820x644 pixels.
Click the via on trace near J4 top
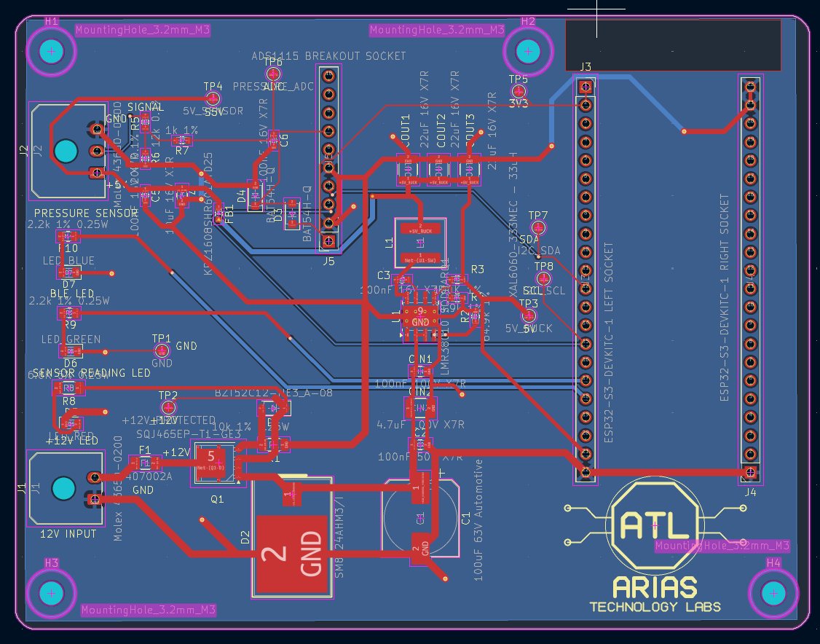(684, 131)
